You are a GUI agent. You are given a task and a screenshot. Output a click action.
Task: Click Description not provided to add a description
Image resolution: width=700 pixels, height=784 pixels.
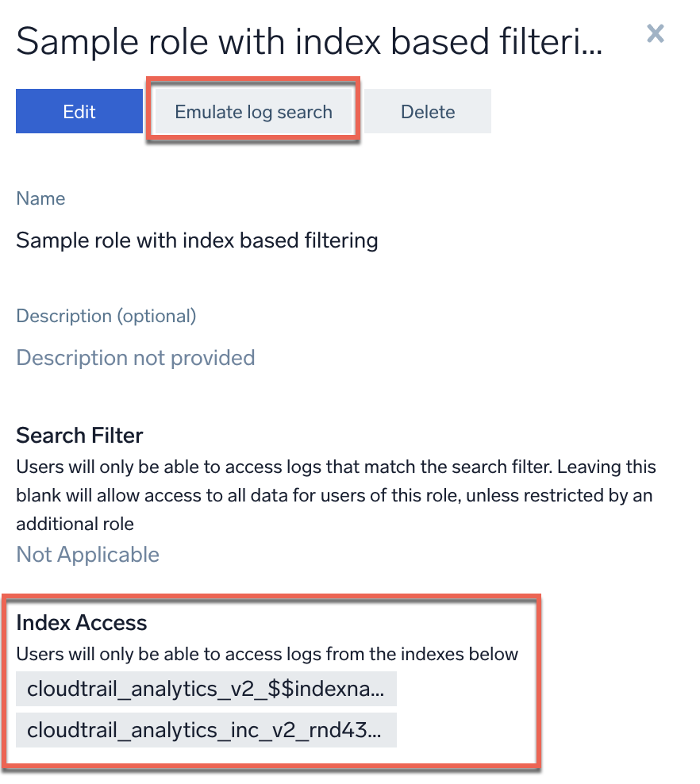click(135, 357)
